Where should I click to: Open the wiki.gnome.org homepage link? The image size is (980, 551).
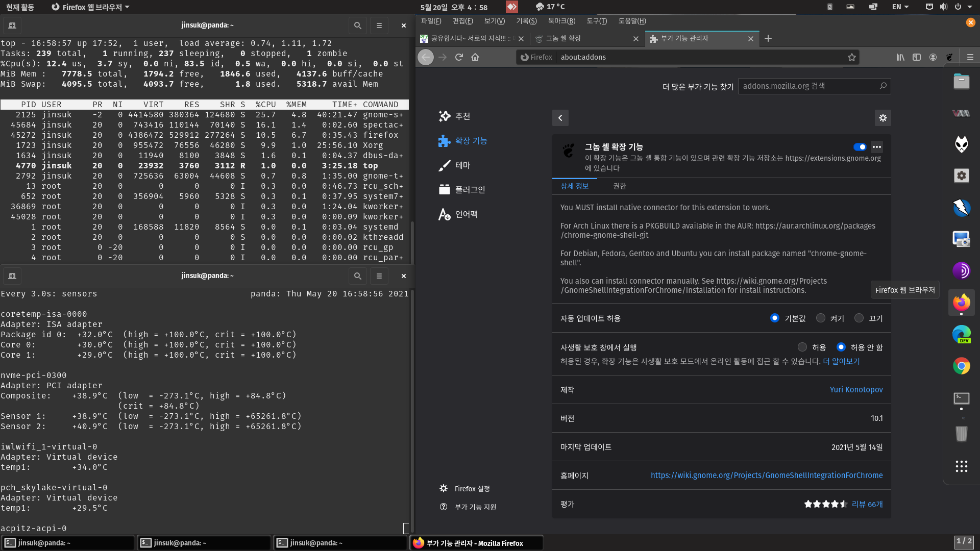click(x=767, y=475)
